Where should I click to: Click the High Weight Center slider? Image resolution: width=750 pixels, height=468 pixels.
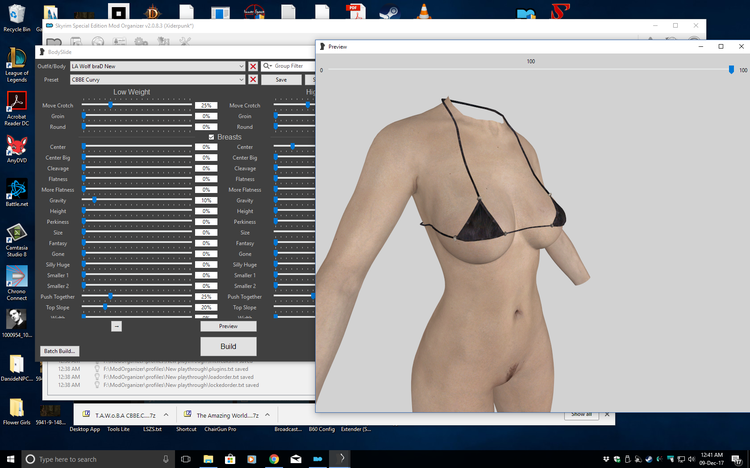(x=294, y=146)
